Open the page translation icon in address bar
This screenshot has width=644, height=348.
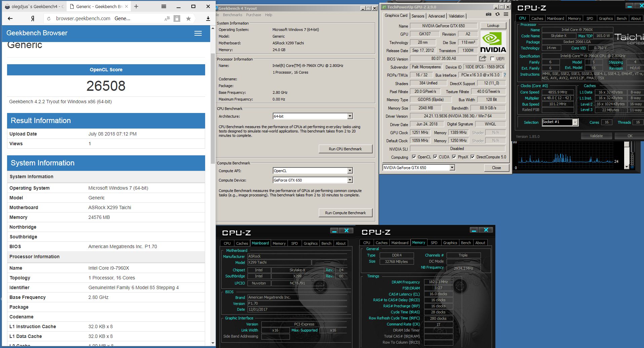click(167, 19)
